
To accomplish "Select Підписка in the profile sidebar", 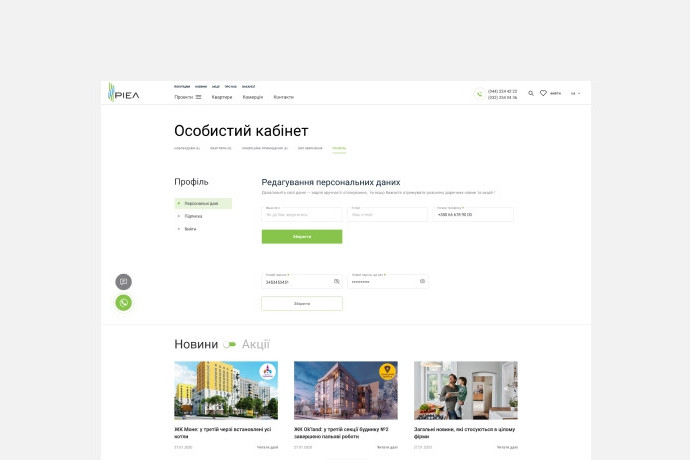I will pos(193,216).
